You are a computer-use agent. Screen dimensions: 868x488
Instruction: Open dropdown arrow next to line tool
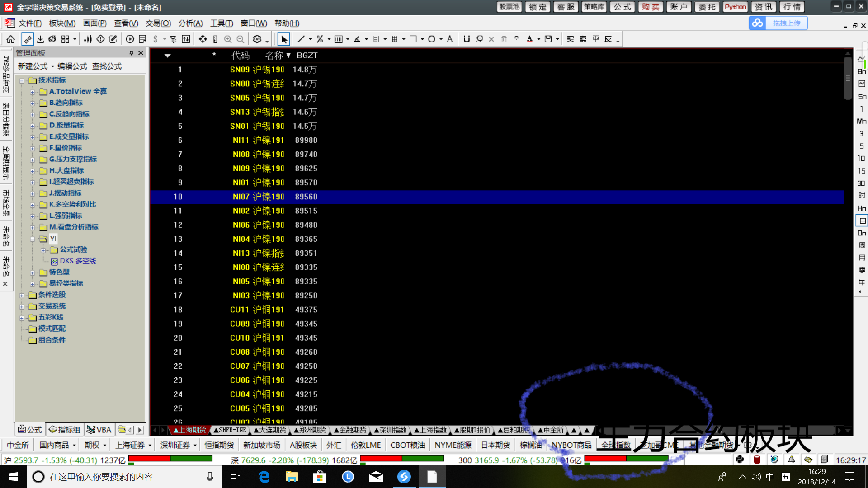pos(310,40)
